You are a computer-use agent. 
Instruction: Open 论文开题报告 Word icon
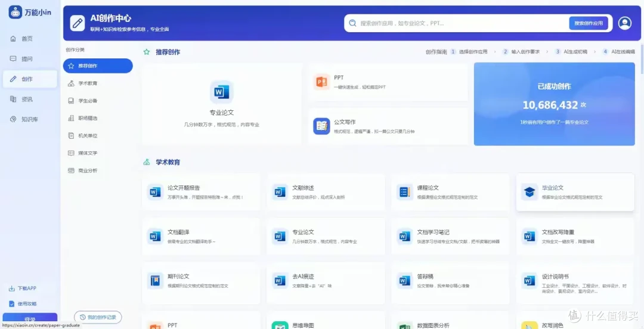point(155,192)
